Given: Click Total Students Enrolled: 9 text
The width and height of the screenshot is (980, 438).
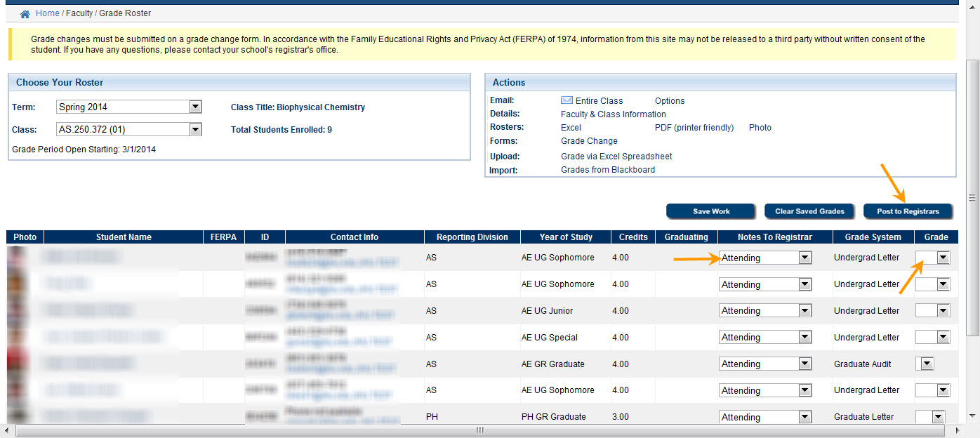Looking at the screenshot, I should coord(282,130).
